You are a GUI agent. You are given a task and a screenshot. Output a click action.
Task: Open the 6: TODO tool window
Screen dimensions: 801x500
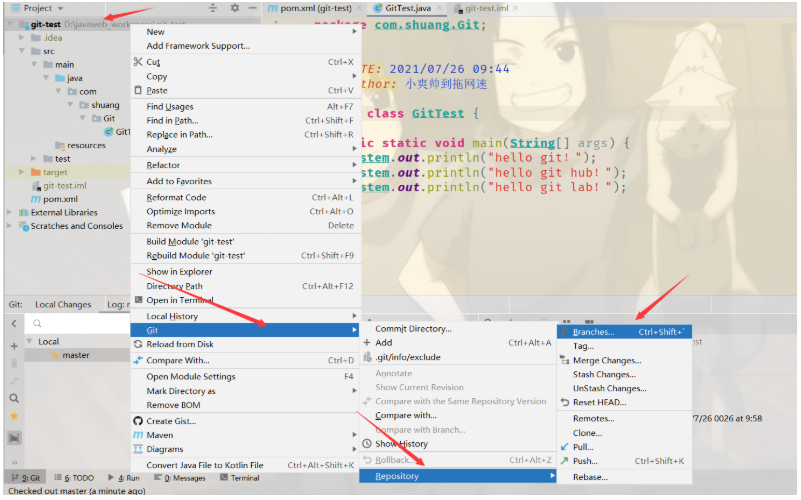click(74, 478)
